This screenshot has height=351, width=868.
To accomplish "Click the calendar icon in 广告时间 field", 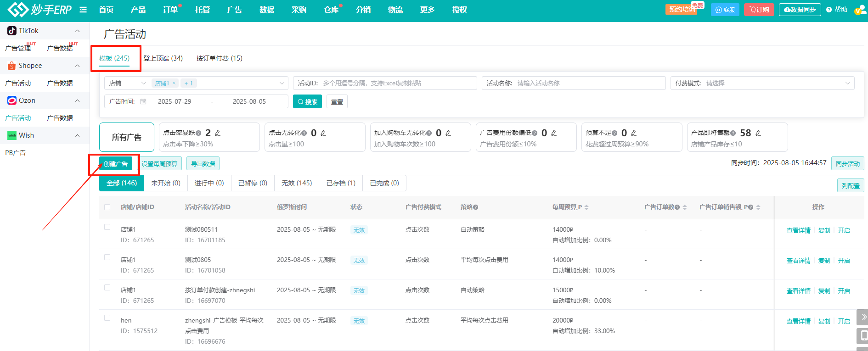I will pyautogui.click(x=143, y=101).
